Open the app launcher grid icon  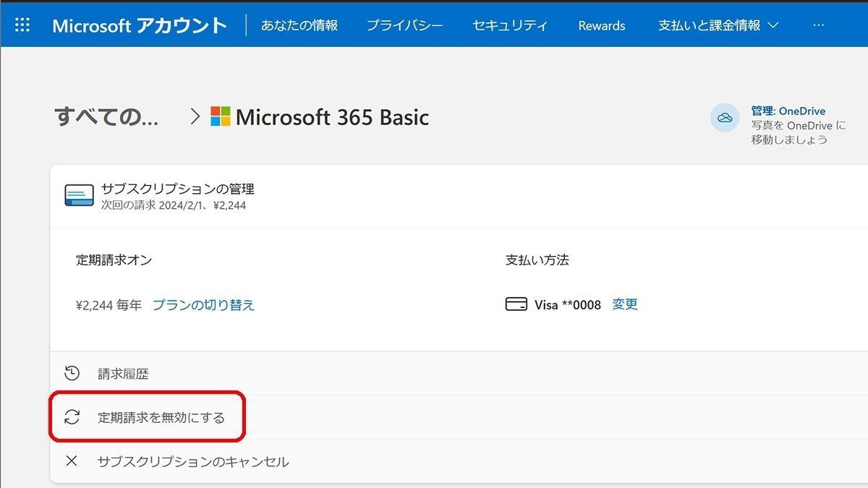[x=22, y=25]
